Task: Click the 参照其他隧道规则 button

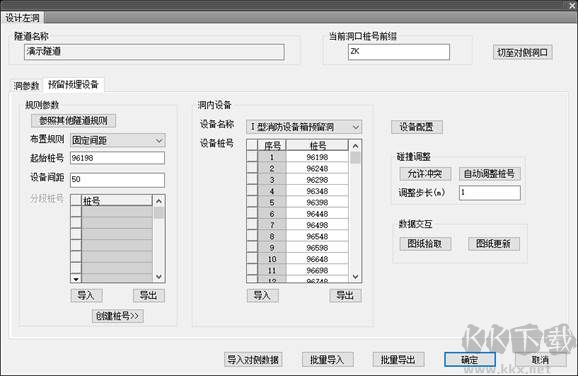Action: coord(73,121)
